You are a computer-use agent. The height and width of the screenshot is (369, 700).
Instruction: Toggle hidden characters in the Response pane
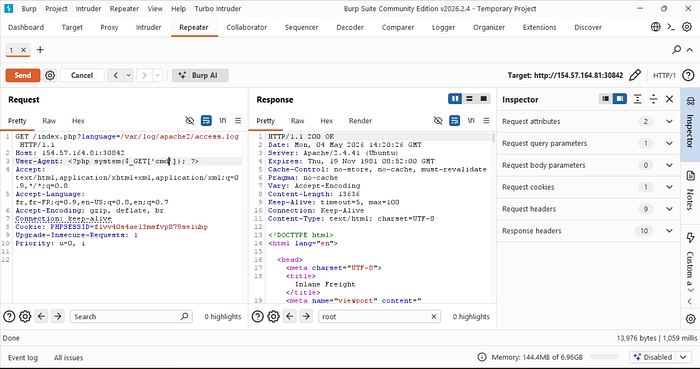(x=438, y=120)
